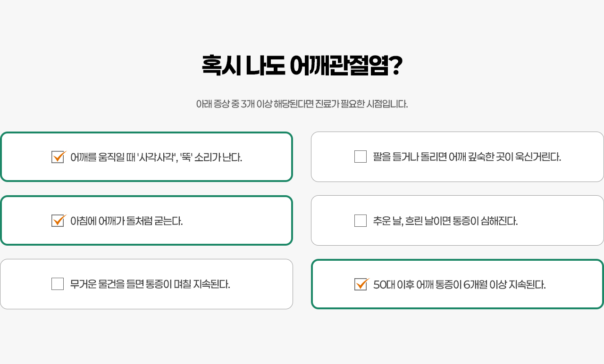Uncheck the '사각사각' 소리가 난다 checkbox
The image size is (604, 364).
pyautogui.click(x=58, y=157)
